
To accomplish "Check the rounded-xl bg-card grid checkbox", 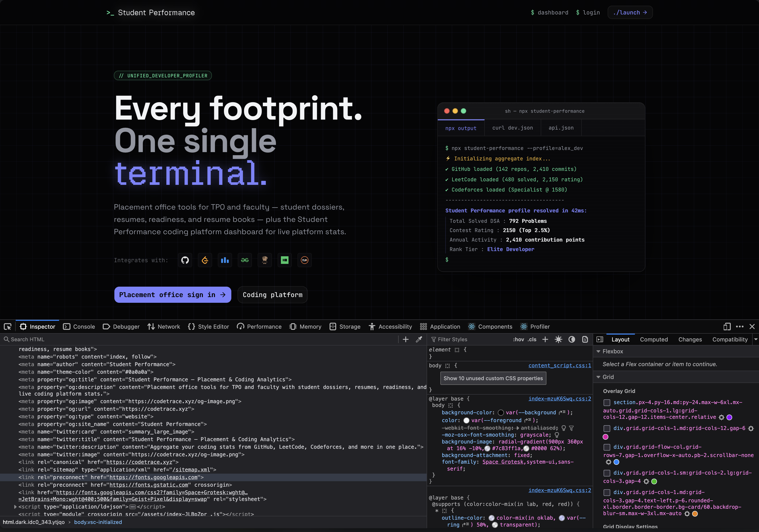I will [x=607, y=492].
